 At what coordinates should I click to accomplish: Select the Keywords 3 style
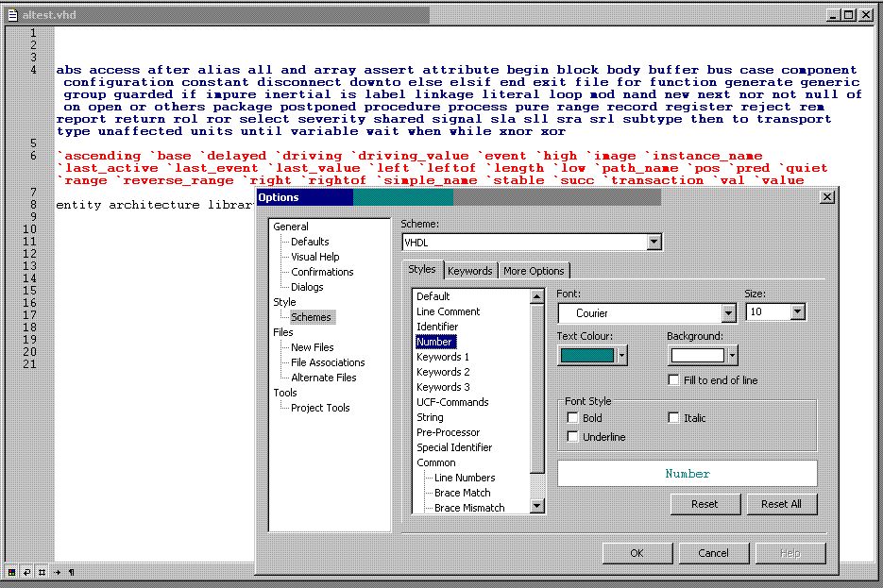pos(443,387)
